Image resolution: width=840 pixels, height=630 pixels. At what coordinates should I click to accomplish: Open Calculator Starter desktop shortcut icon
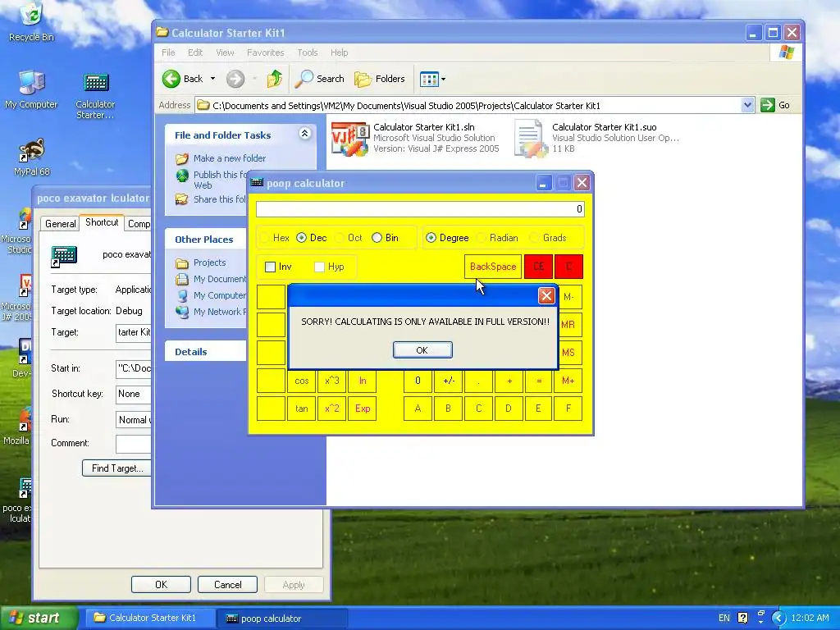coord(96,83)
